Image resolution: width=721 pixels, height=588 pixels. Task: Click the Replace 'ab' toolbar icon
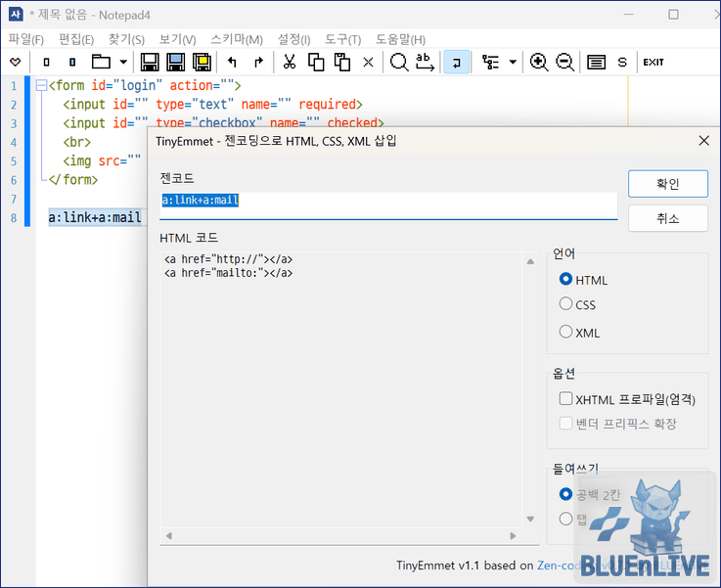tap(425, 62)
